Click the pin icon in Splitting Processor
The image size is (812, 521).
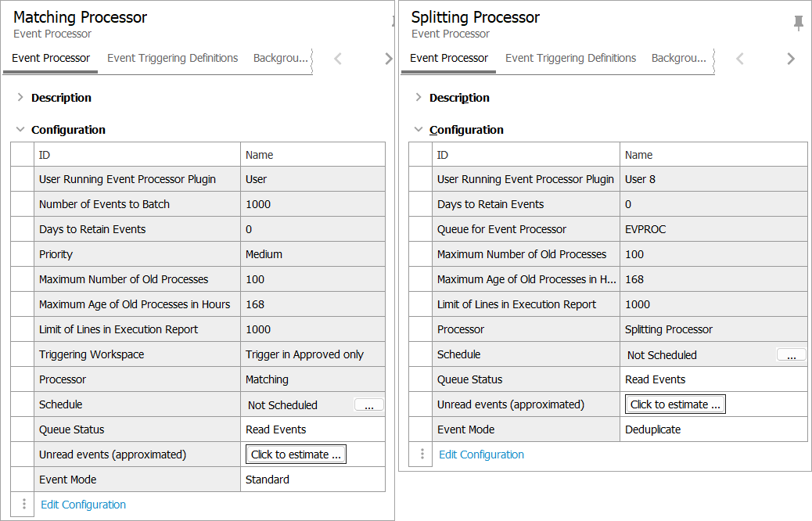tap(799, 23)
